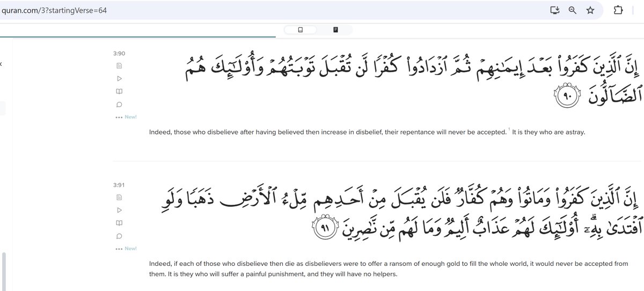Image resolution: width=644 pixels, height=291 pixels.
Task: Open the browser extensions puzzle icon
Action: pyautogui.click(x=617, y=10)
